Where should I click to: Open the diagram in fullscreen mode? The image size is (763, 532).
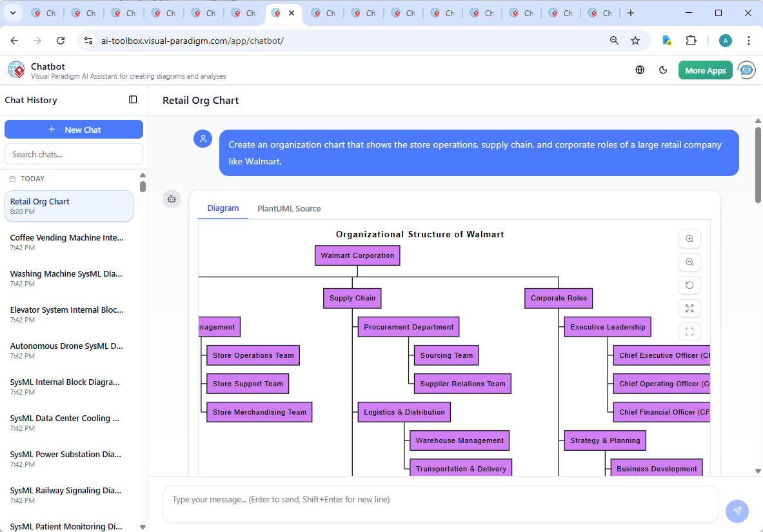[689, 331]
